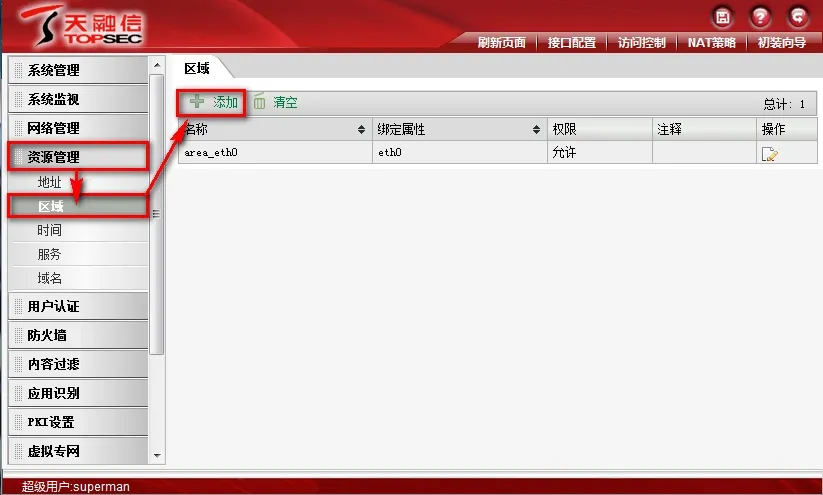Open 访问控制 in top navigation
The image size is (823, 495).
(x=641, y=43)
